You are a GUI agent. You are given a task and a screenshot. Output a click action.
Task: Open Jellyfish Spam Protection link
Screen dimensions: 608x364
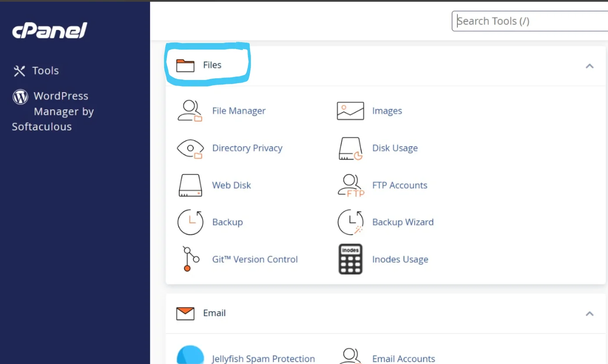264,359
